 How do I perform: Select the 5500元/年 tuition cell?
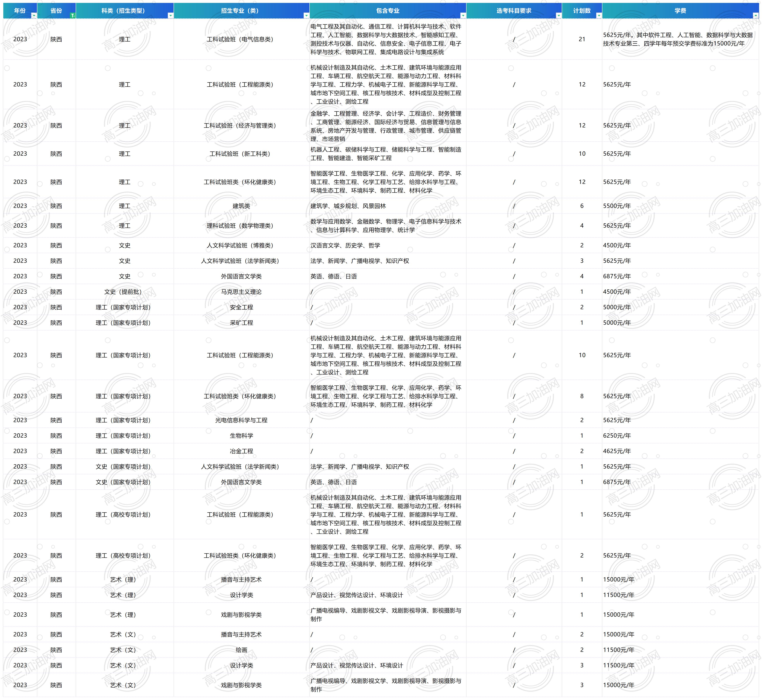(x=681, y=206)
